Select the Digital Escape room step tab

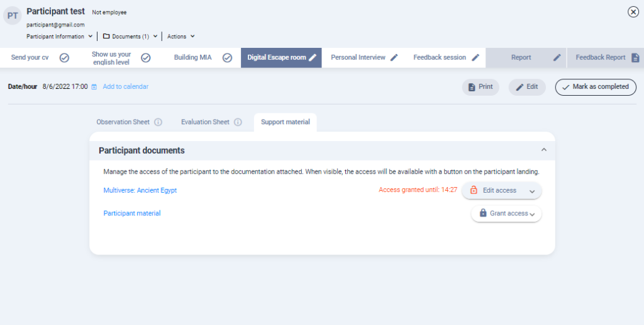pyautogui.click(x=277, y=57)
